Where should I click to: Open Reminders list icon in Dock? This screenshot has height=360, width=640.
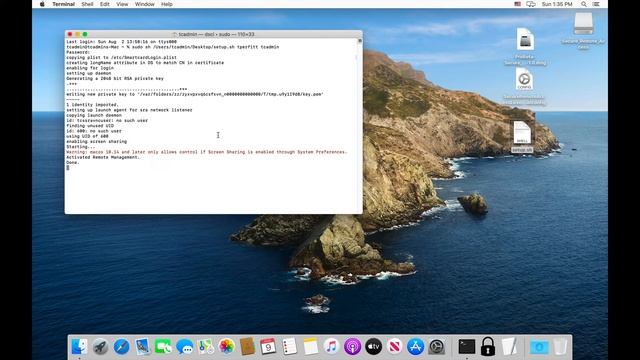click(x=289, y=347)
